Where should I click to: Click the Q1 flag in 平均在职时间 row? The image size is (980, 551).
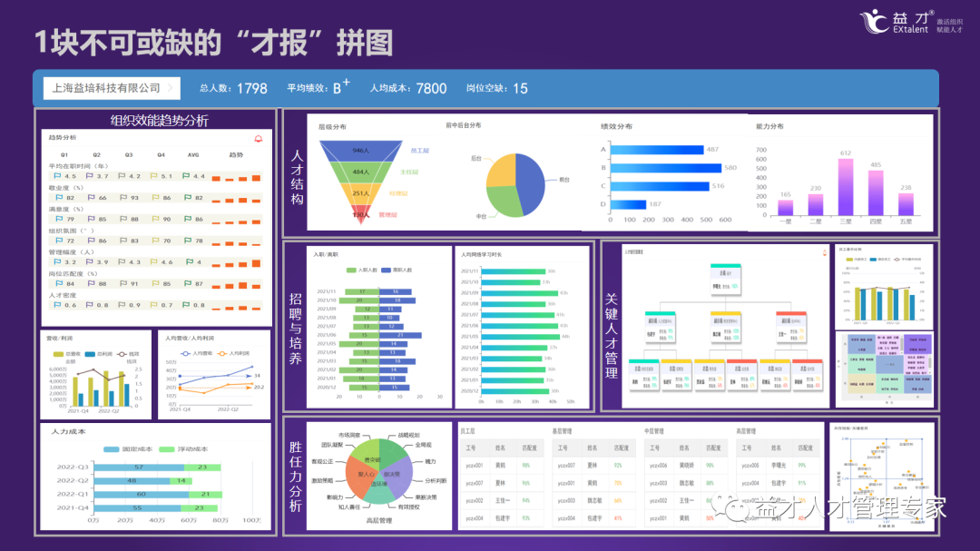pos(58,176)
